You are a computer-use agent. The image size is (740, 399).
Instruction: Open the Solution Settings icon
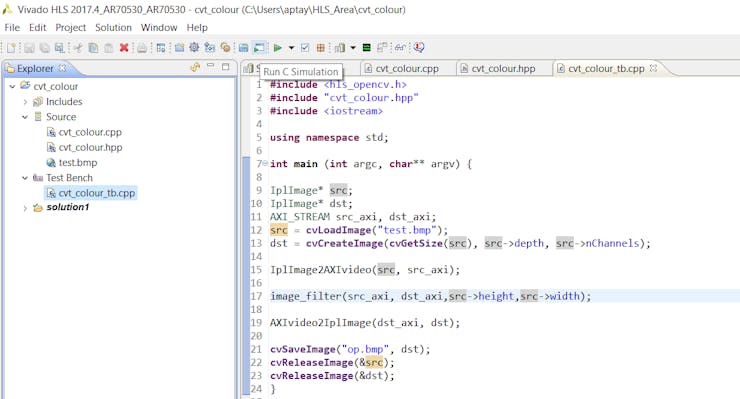pos(226,48)
